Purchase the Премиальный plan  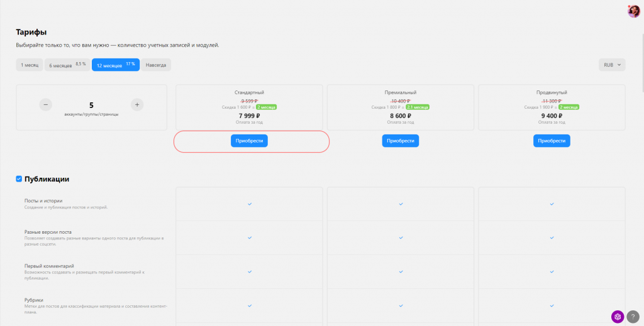pos(401,141)
